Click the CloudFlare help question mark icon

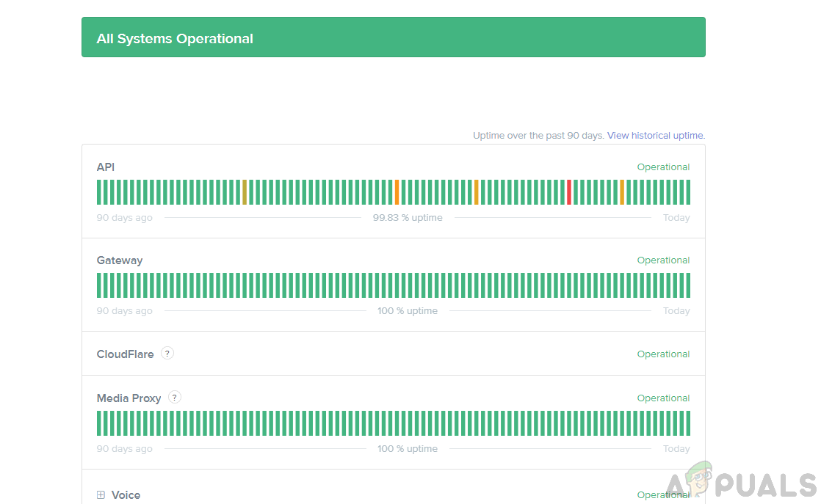coord(167,354)
